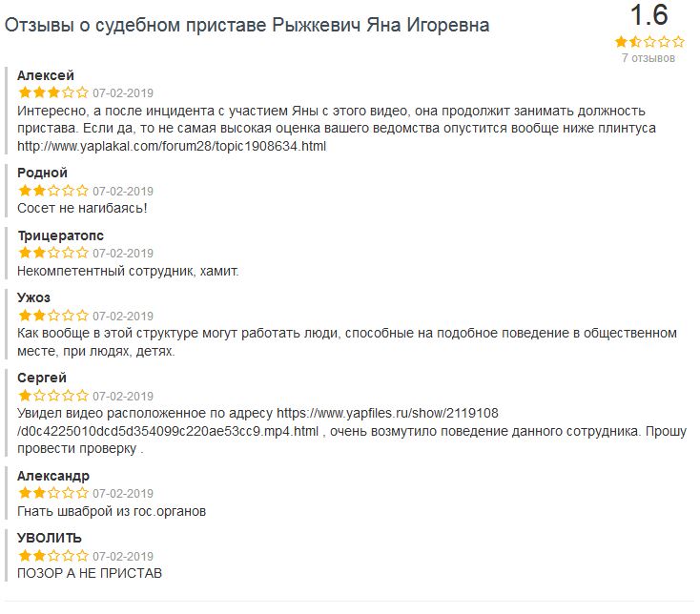Image resolution: width=700 pixels, height=614 pixels.
Task: Click the stars under reviewer Родной
Action: point(52,191)
